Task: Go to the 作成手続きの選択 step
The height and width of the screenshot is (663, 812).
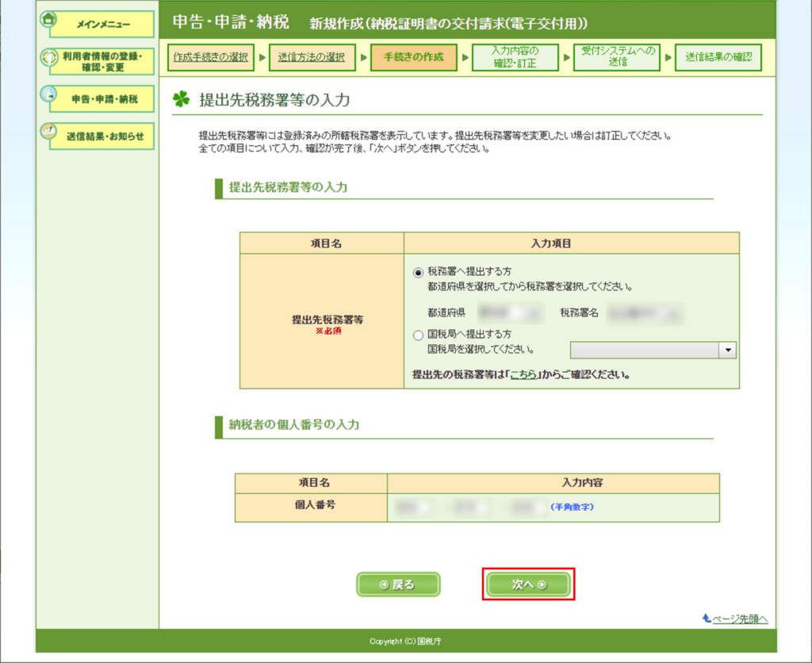Action: [211, 57]
